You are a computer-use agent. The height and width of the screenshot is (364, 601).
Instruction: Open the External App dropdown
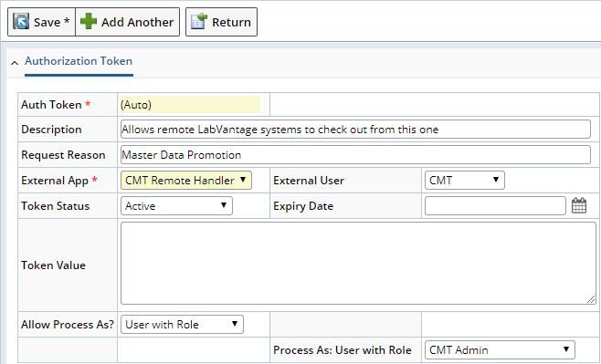(186, 181)
